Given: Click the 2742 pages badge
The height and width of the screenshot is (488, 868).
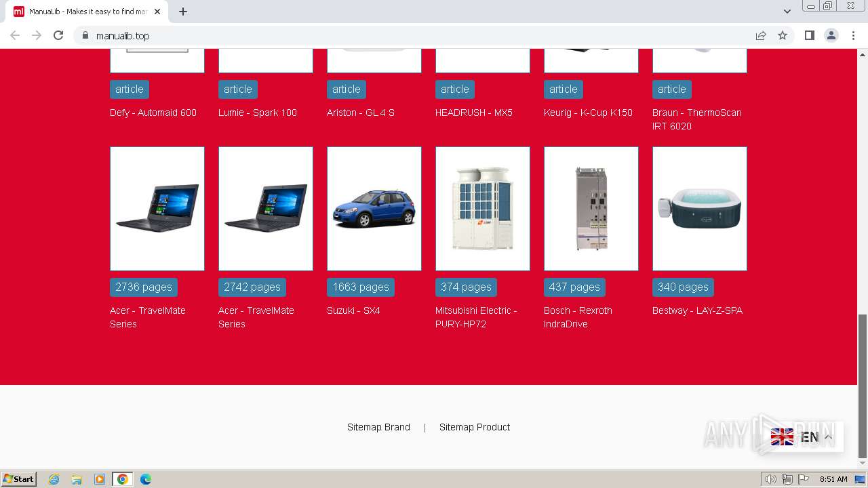Looking at the screenshot, I should tap(252, 287).
